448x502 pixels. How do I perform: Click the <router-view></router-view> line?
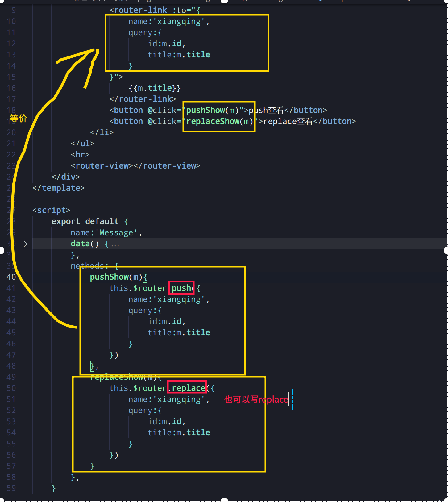pos(135,166)
